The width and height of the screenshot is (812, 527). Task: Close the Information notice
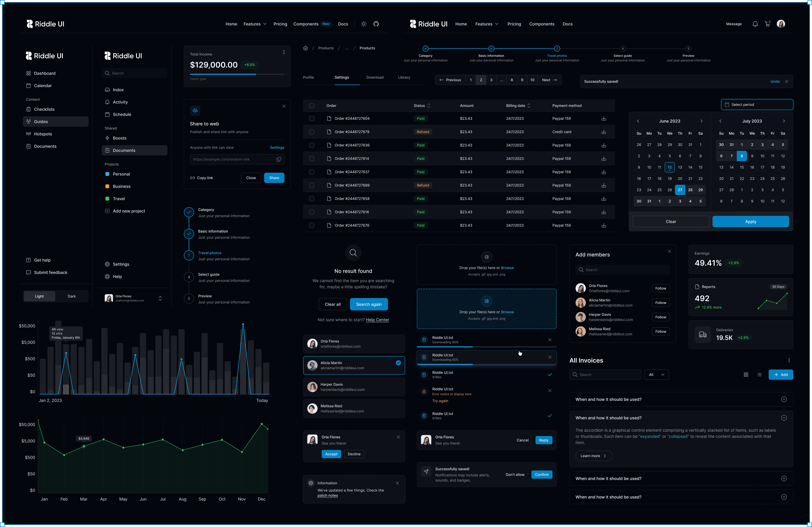pyautogui.click(x=397, y=483)
